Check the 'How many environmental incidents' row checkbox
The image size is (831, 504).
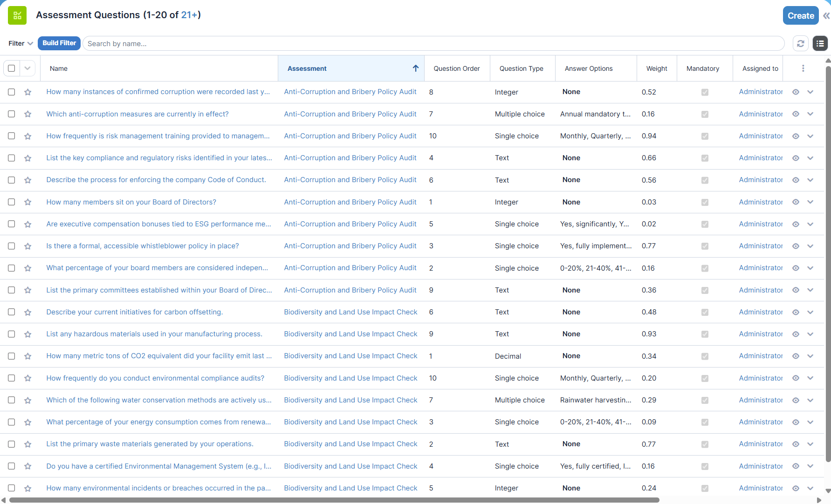pyautogui.click(x=12, y=488)
